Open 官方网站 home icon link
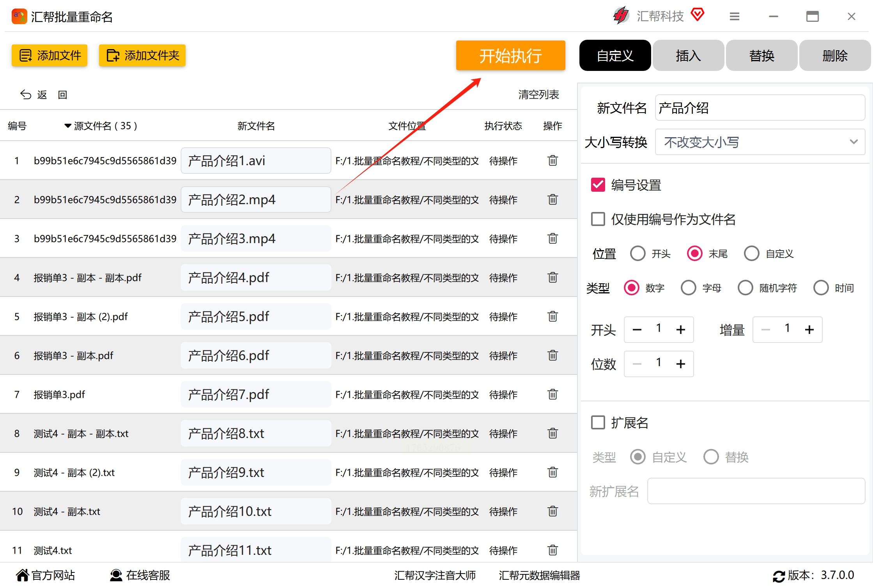This screenshot has height=588, width=873. (23, 575)
